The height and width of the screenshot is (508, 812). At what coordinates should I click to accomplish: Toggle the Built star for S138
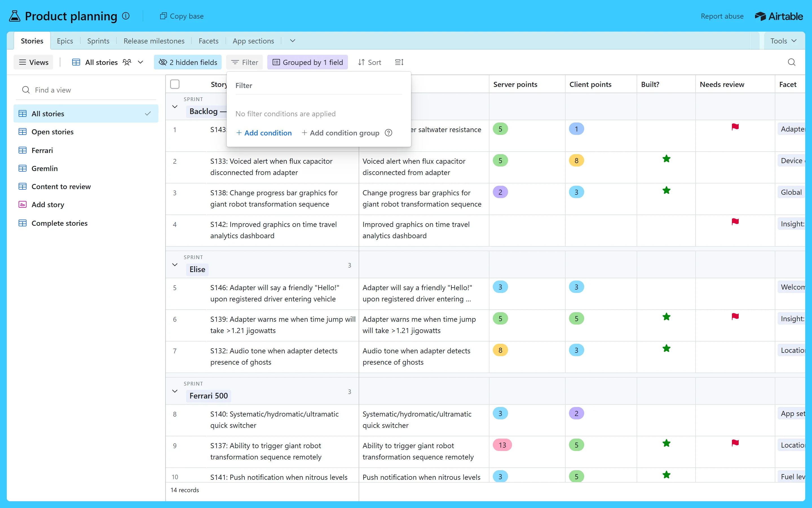667,190
